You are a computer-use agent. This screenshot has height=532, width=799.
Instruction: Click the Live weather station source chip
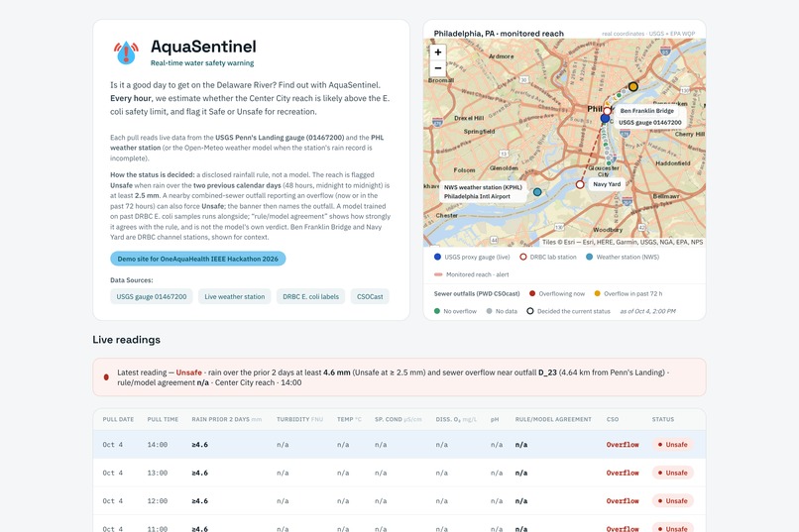pos(234,297)
